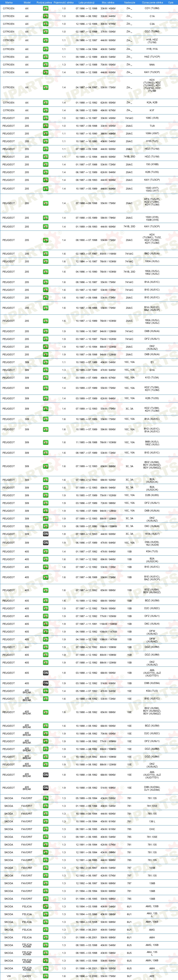Select the 150H (XY8), 150B (XY8) cell
This screenshot has height=980, width=178.
(152, 218)
